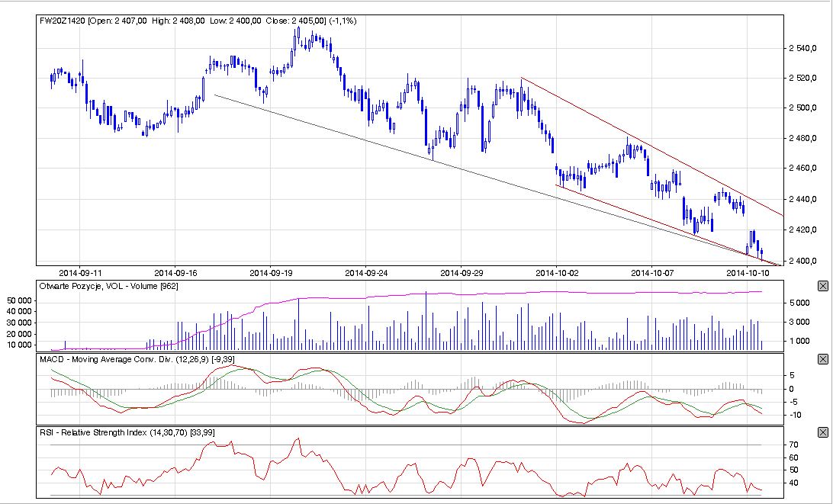The image size is (833, 504).
Task: Click the 2 540,0 price axis label
Action: [x=805, y=48]
